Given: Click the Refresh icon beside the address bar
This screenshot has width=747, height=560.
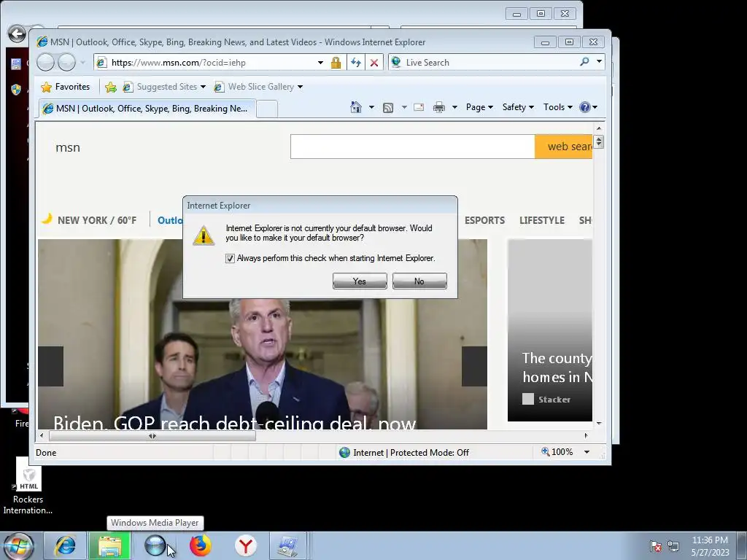Looking at the screenshot, I should tap(356, 63).
